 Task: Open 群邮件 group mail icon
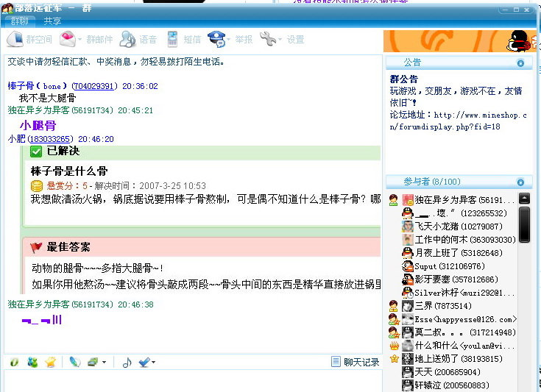click(67, 39)
